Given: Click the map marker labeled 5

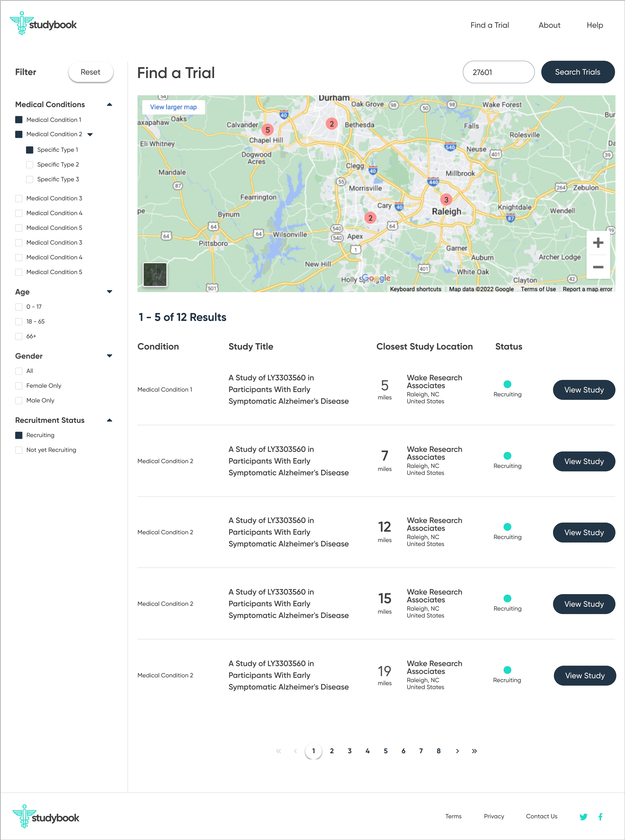Looking at the screenshot, I should 267,130.
